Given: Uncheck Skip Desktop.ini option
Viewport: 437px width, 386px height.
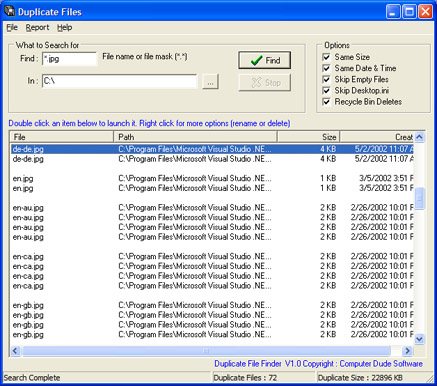Looking at the screenshot, I should [326, 91].
